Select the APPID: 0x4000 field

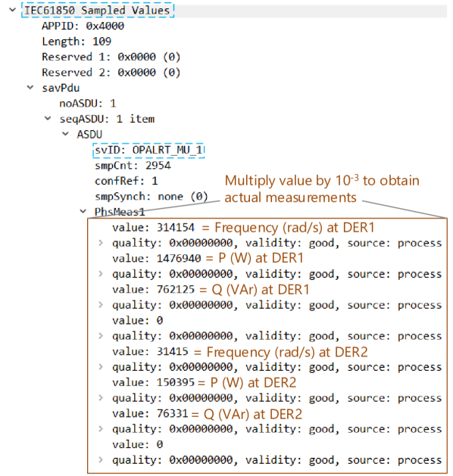point(83,26)
